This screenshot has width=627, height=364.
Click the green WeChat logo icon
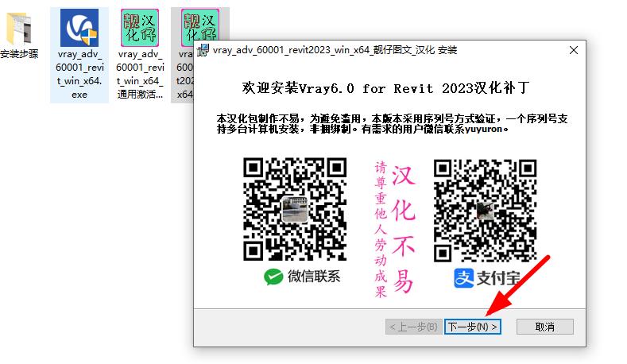click(x=273, y=277)
